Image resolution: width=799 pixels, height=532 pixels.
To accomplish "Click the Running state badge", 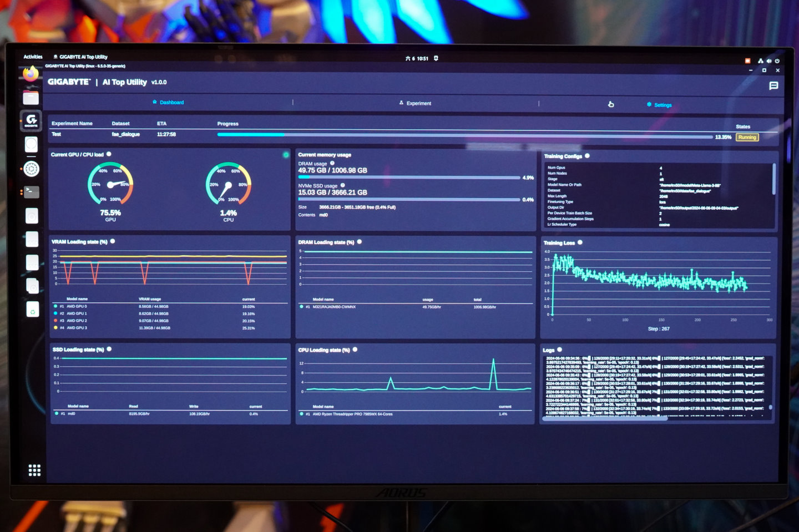I will (747, 137).
